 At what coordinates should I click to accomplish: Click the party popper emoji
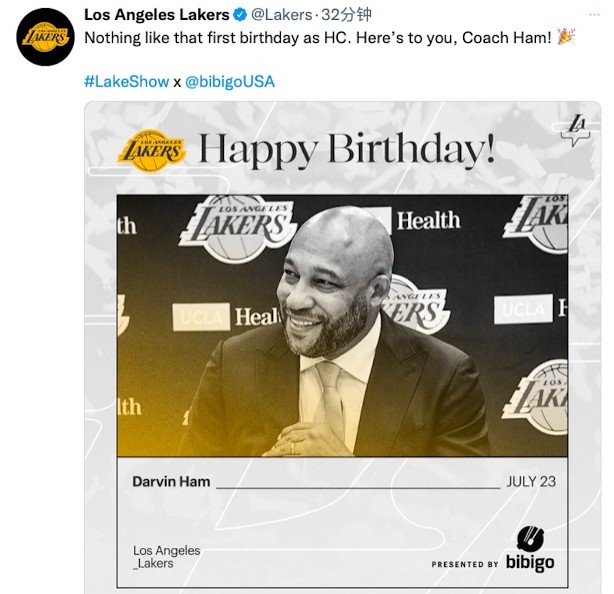[x=566, y=37]
